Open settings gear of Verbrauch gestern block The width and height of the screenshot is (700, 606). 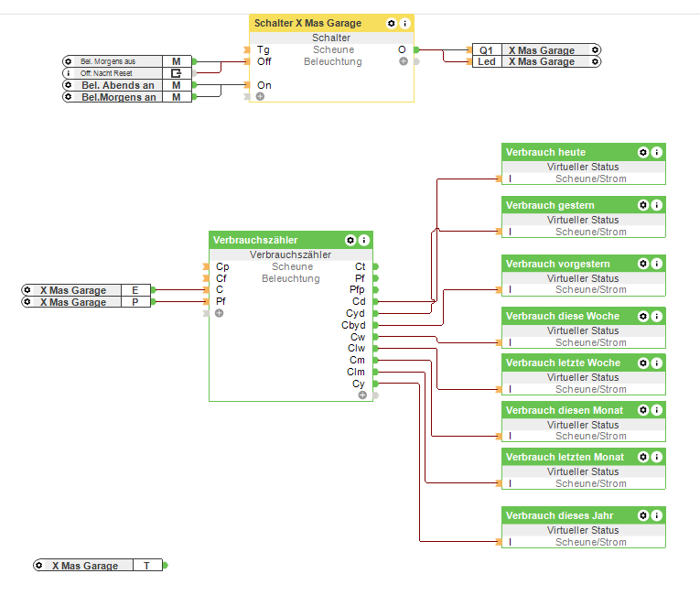(x=643, y=205)
